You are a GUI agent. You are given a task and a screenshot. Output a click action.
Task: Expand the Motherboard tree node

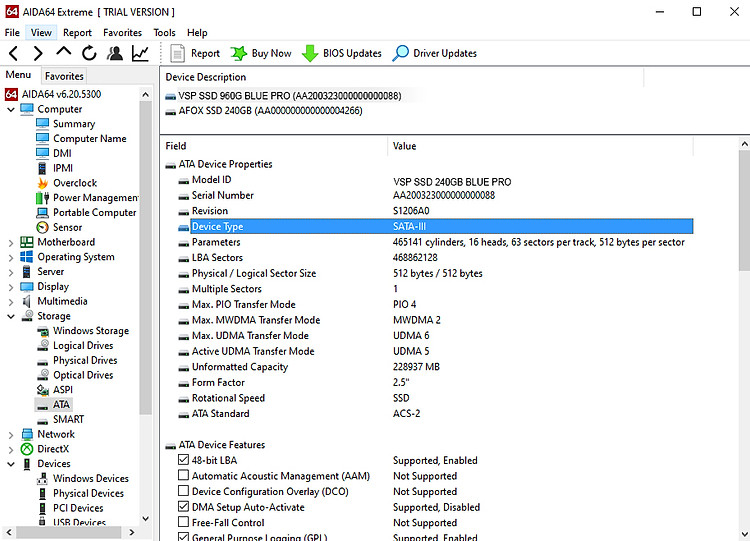11,243
